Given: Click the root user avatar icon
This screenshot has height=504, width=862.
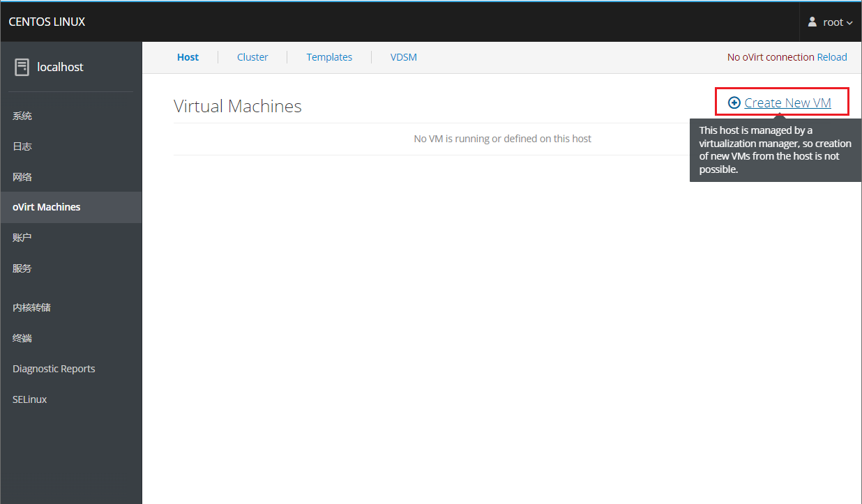Looking at the screenshot, I should pyautogui.click(x=812, y=22).
